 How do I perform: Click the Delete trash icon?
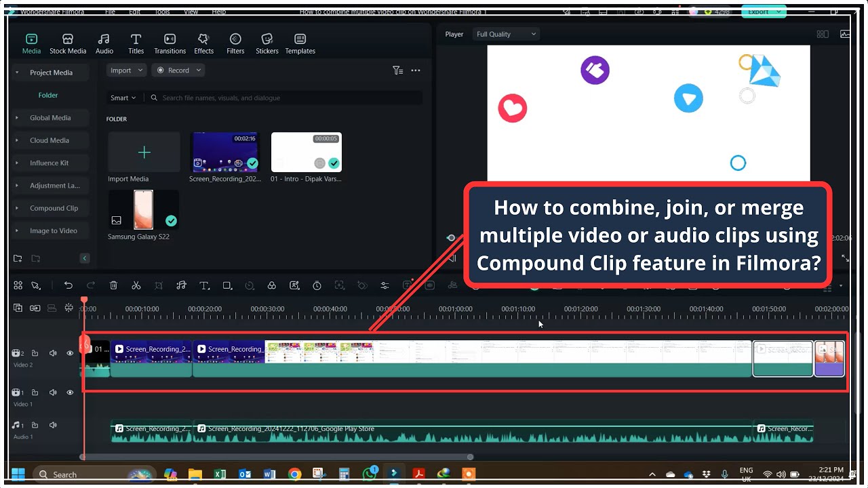click(113, 285)
